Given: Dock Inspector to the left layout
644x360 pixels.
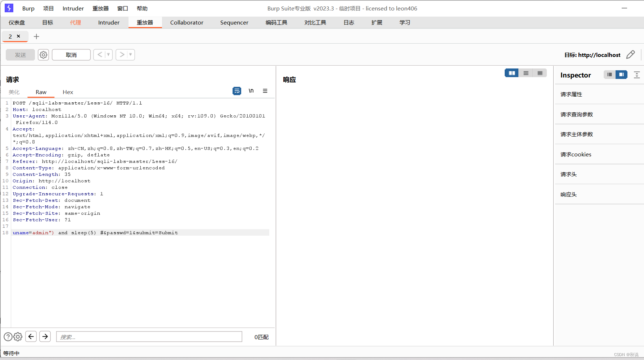Looking at the screenshot, I should pyautogui.click(x=609, y=75).
